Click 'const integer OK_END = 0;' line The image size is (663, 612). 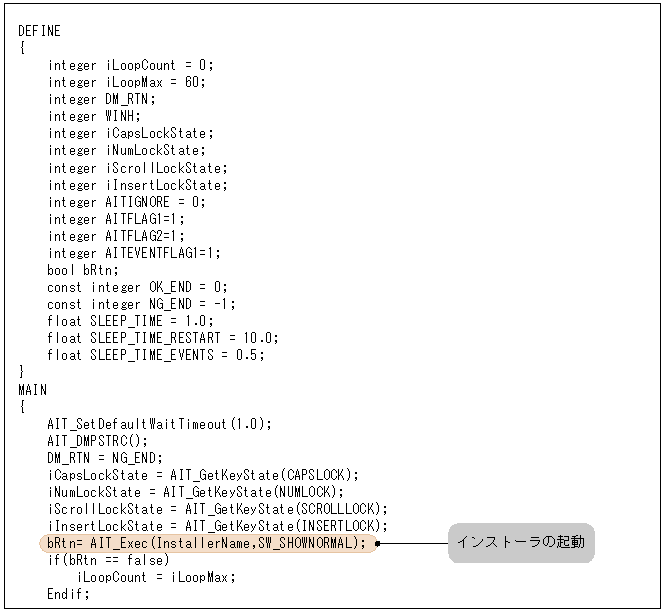137,288
